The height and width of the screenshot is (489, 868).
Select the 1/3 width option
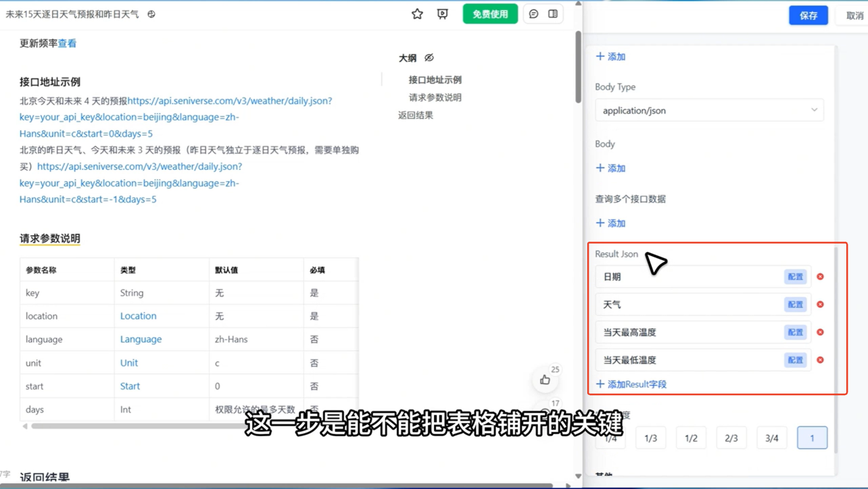click(650, 438)
